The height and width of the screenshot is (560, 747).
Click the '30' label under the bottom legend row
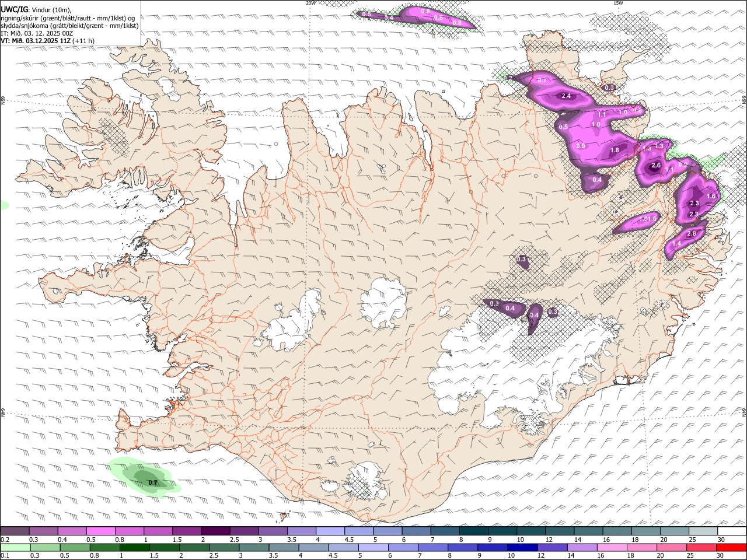(721, 556)
